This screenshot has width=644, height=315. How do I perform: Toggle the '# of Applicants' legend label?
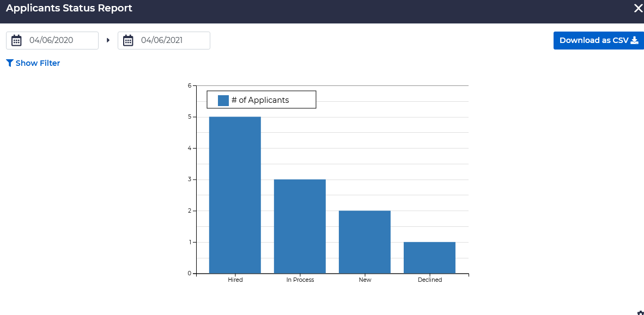pyautogui.click(x=260, y=100)
